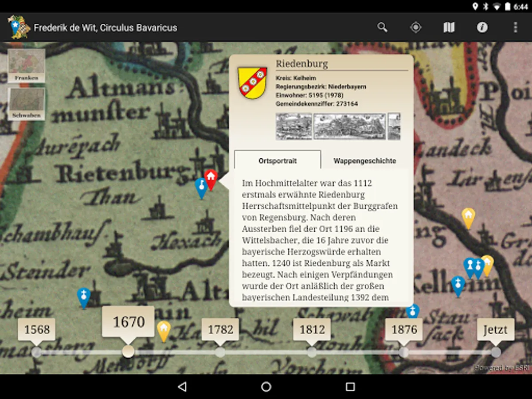Jump timeline to 1876
The height and width of the screenshot is (399, 532).
tap(404, 329)
